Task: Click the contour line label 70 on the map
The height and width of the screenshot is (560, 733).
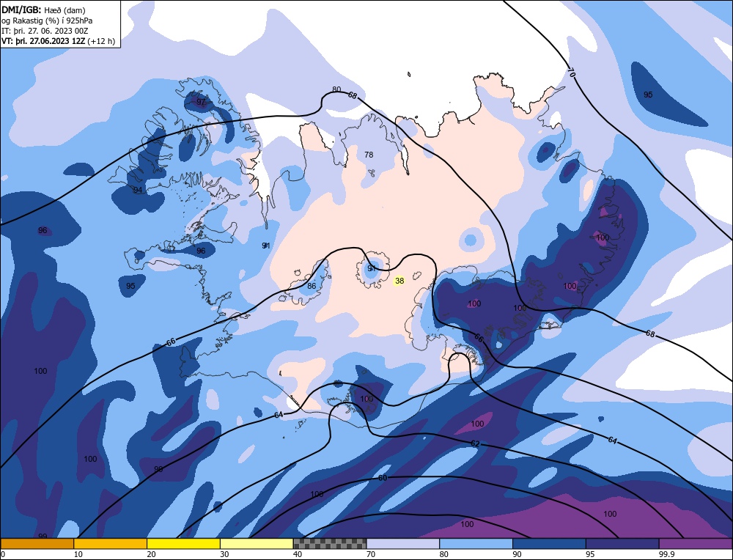Action: 571,72
